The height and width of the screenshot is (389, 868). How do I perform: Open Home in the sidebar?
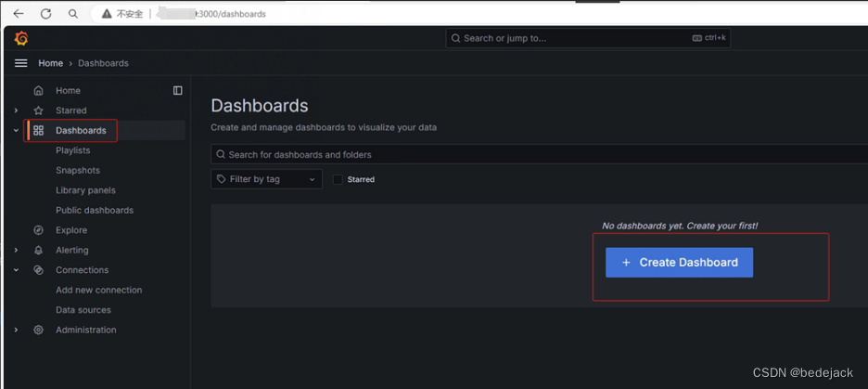click(68, 90)
